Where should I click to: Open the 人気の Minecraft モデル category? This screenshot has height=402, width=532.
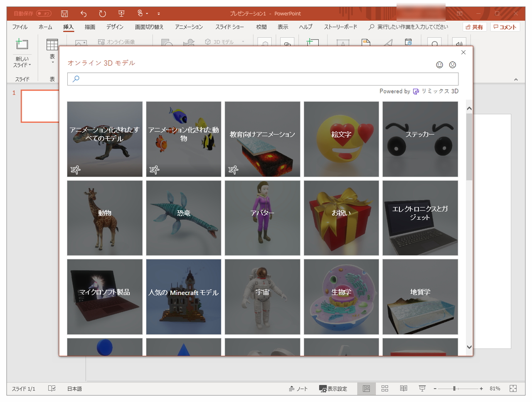coord(184,297)
